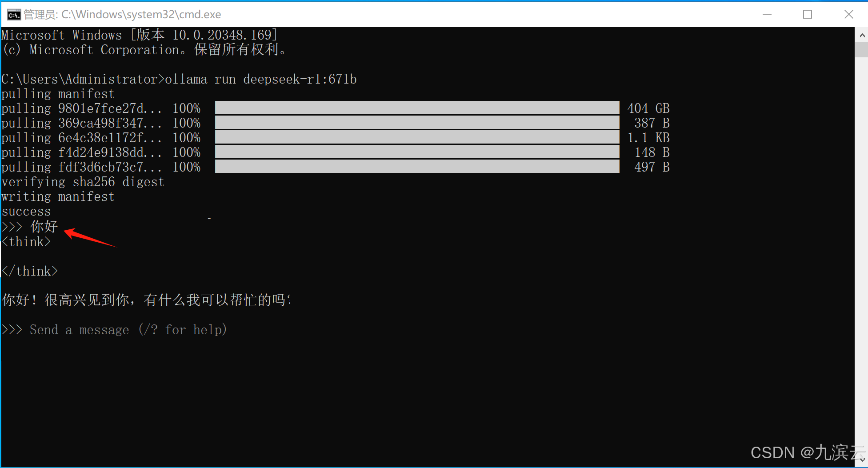Click the '你好' input message text
This screenshot has height=468, width=868.
pos(44,227)
